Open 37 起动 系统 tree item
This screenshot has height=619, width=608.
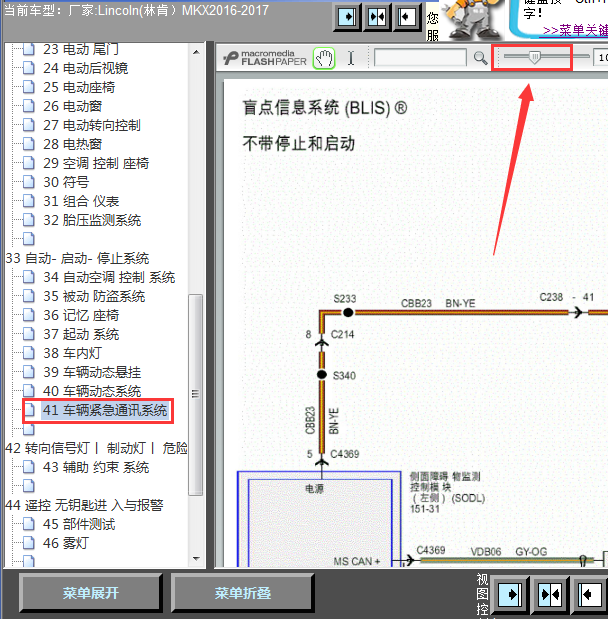coord(81,334)
